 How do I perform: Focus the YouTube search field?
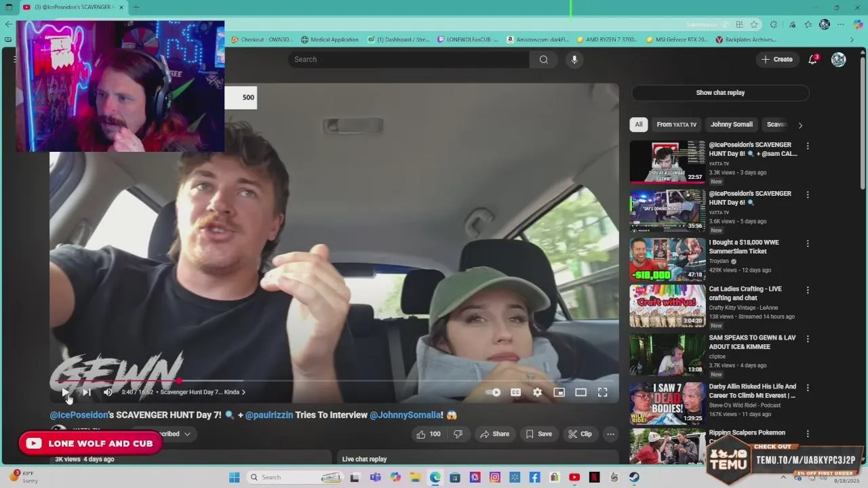409,59
